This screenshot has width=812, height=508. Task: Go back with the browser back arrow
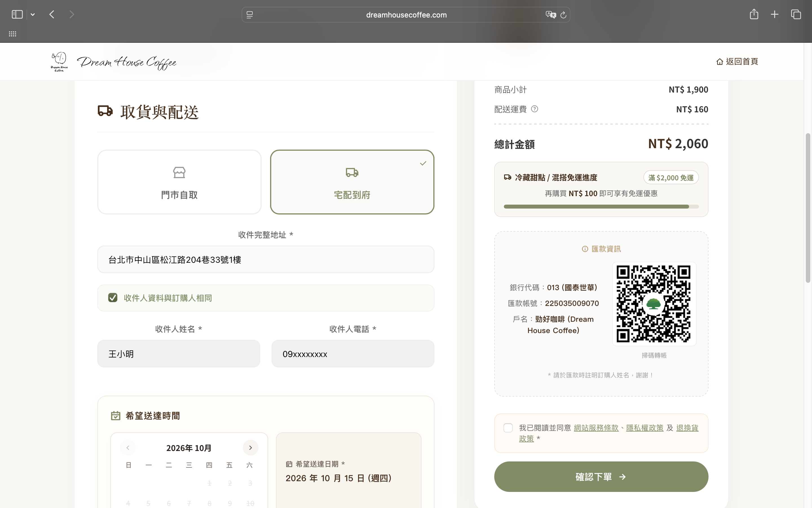(x=52, y=14)
